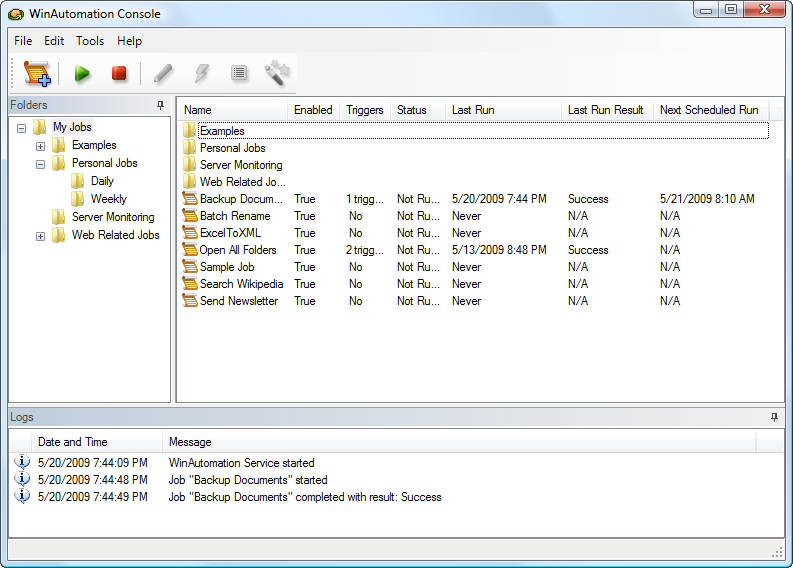The image size is (793, 568).
Task: Click the lightning bolt Triggers icon
Action: pyautogui.click(x=201, y=73)
